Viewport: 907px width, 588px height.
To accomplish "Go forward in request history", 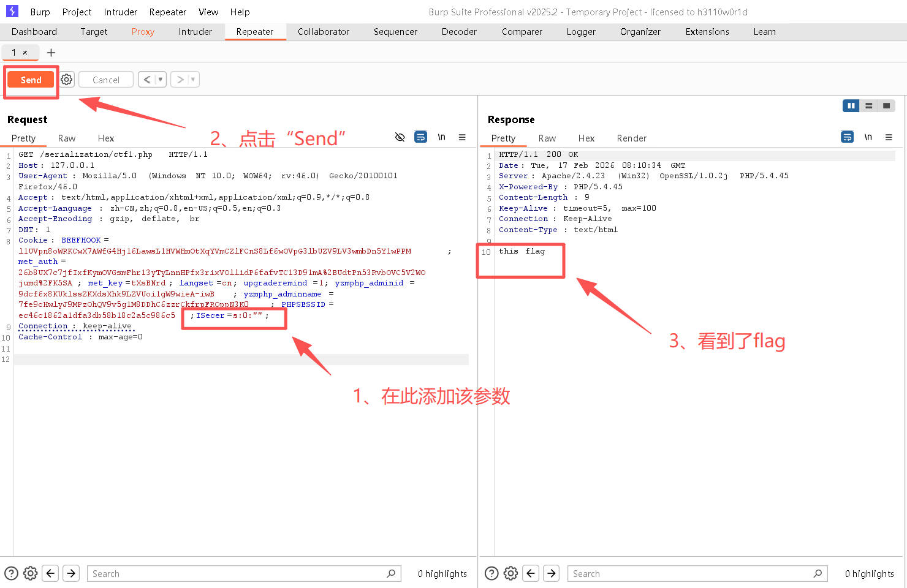I will [180, 80].
